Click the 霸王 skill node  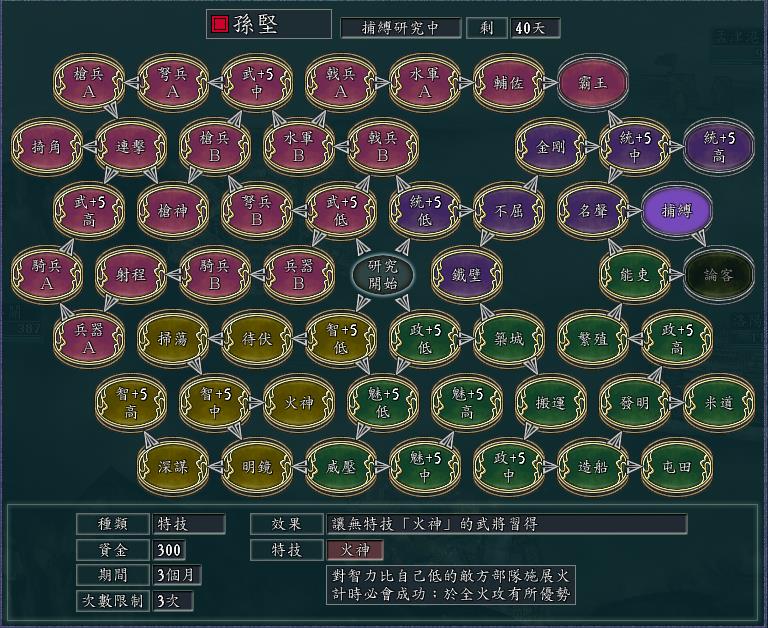point(593,83)
